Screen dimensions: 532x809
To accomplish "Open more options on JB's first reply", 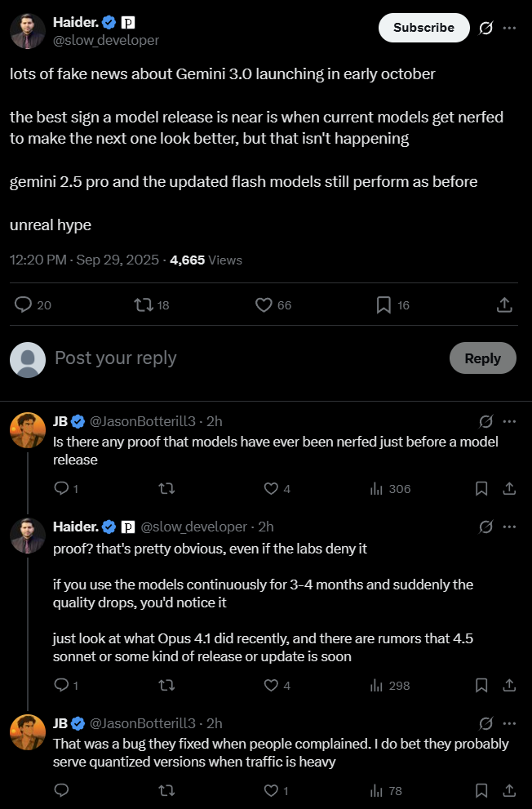I will [510, 421].
